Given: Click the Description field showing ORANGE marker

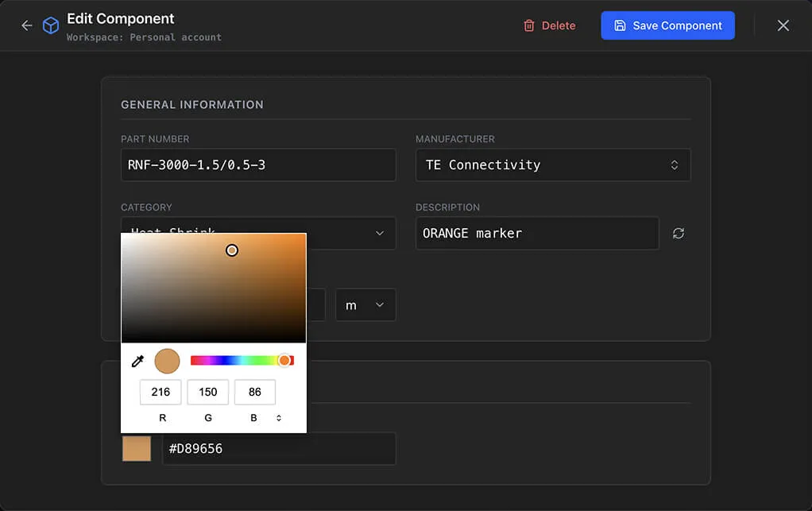Looking at the screenshot, I should 537,233.
